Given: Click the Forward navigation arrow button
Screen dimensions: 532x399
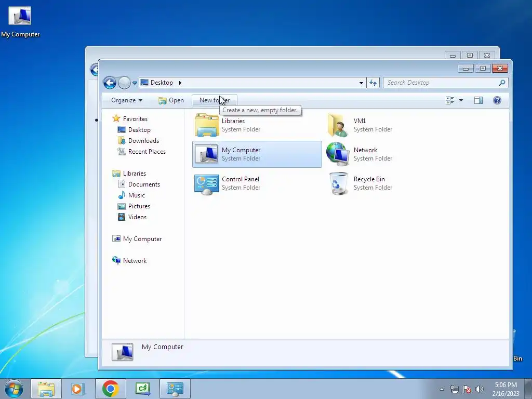Looking at the screenshot, I should [124, 83].
